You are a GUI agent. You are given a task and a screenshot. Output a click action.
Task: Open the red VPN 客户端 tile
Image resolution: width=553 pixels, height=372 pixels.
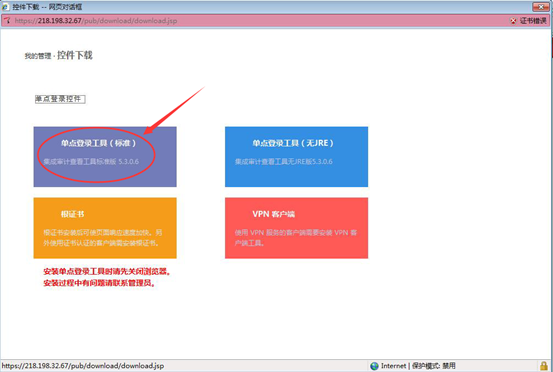point(296,228)
